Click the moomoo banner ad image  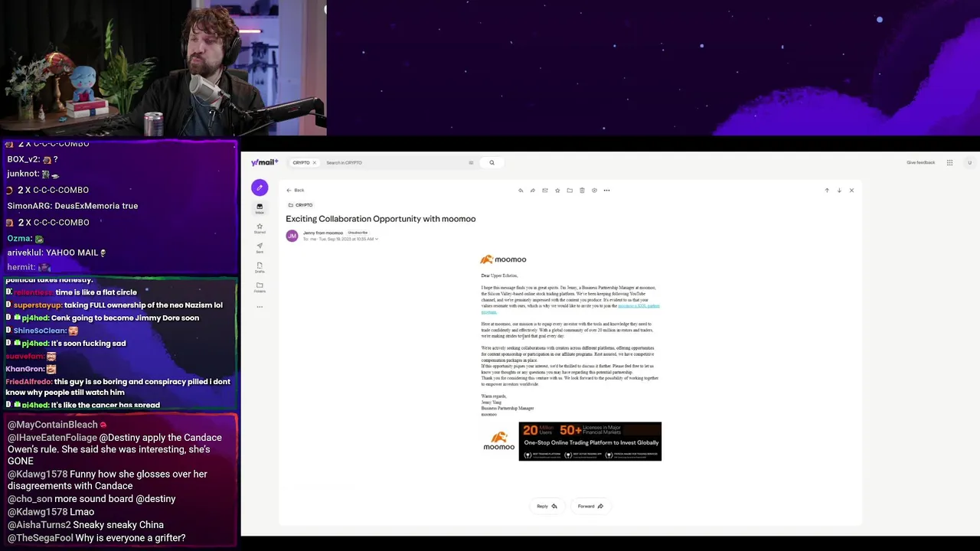tap(590, 441)
